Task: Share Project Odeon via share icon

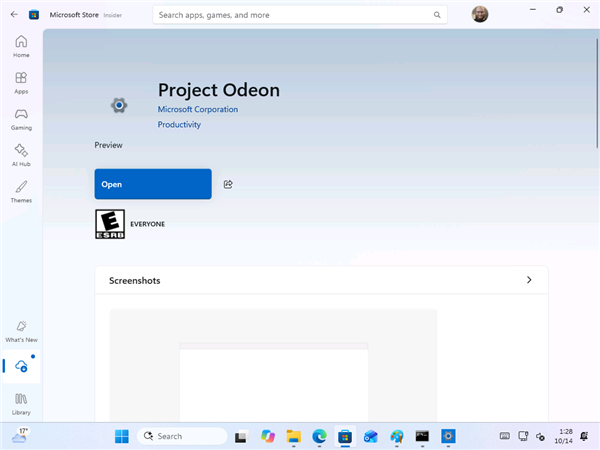Action: pos(228,184)
